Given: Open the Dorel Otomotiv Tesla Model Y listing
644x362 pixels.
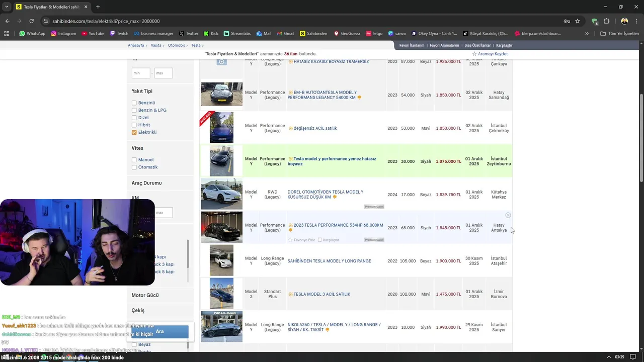Looking at the screenshot, I should (325, 195).
